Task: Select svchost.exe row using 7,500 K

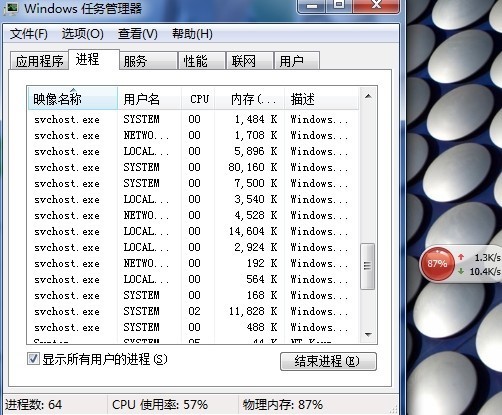Action: click(193, 183)
